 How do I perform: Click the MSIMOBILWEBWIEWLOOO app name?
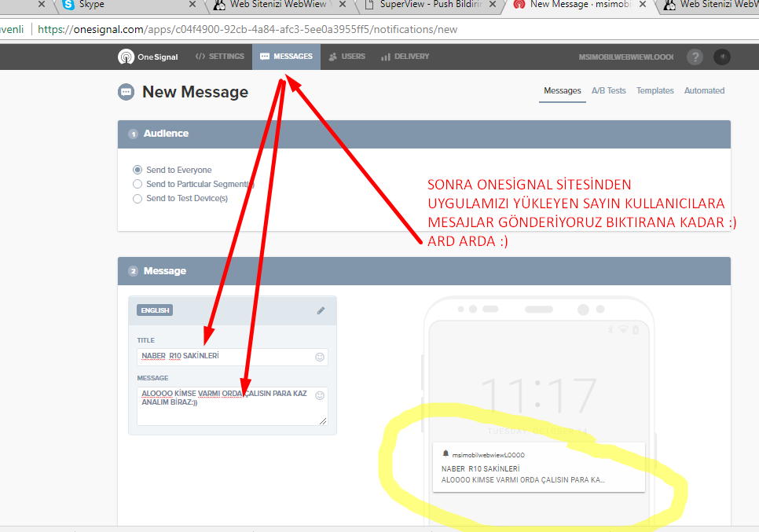[626, 57]
